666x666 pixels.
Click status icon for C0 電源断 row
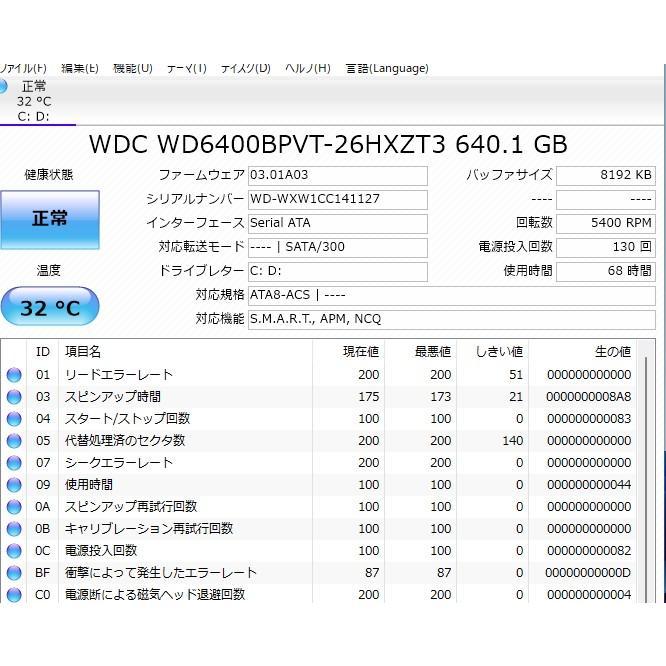(x=14, y=595)
